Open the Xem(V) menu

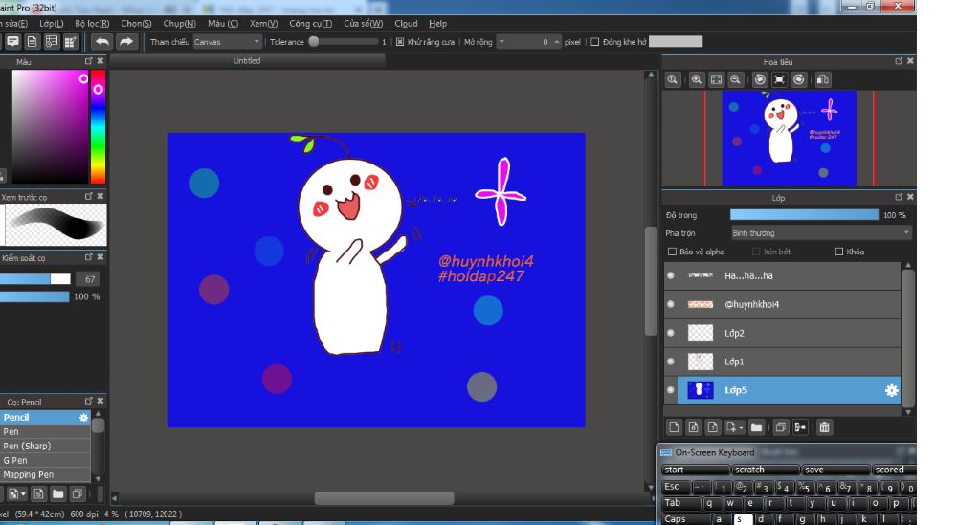pyautogui.click(x=264, y=24)
